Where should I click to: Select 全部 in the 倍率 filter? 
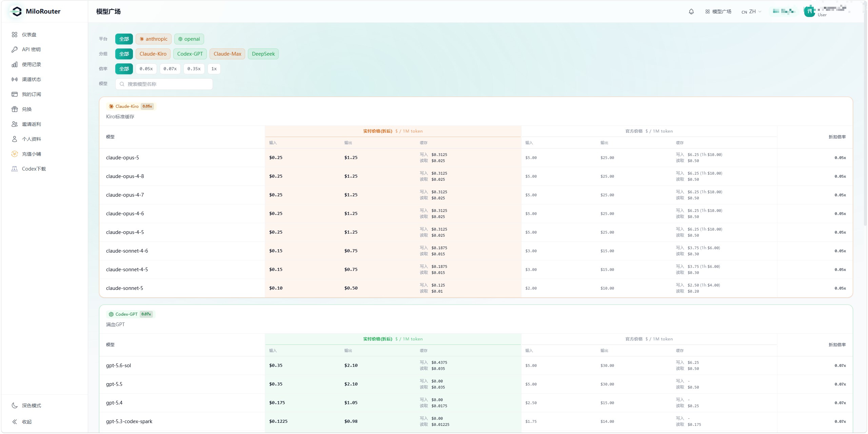point(124,69)
